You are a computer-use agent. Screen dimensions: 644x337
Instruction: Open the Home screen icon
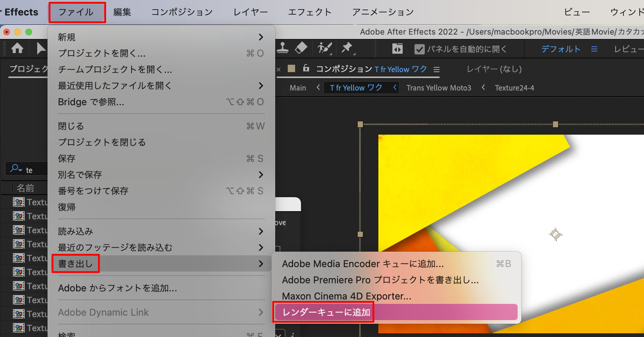coord(17,48)
